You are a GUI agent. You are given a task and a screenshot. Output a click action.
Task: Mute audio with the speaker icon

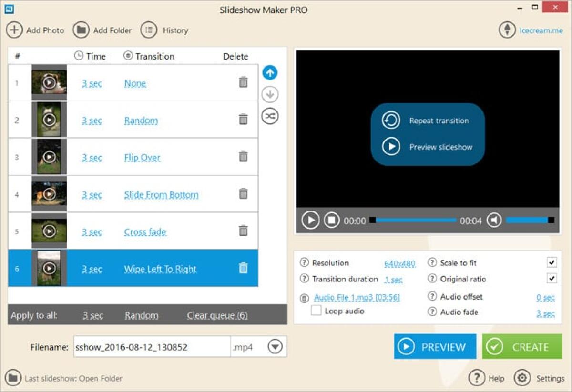pos(495,220)
